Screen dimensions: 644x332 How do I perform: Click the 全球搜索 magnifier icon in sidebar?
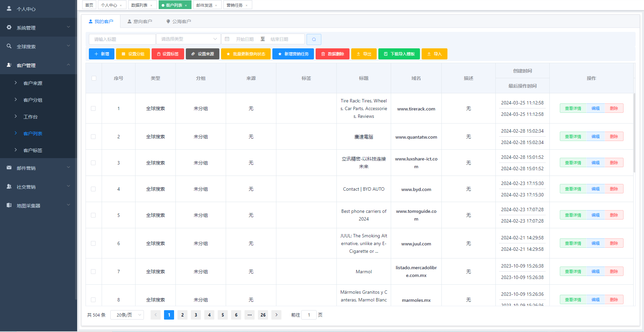[x=9, y=46]
